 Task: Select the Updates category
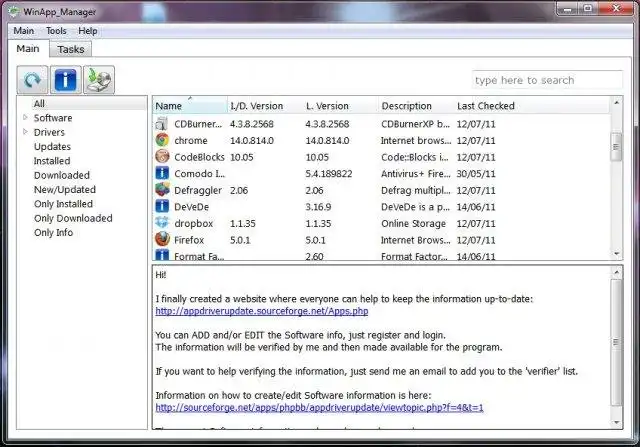coord(52,147)
